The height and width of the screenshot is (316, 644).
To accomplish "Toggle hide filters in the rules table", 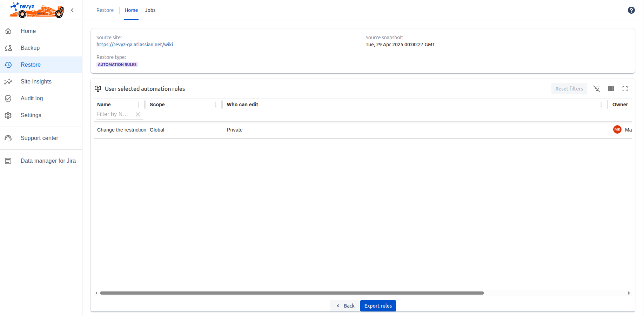I will coord(597,89).
